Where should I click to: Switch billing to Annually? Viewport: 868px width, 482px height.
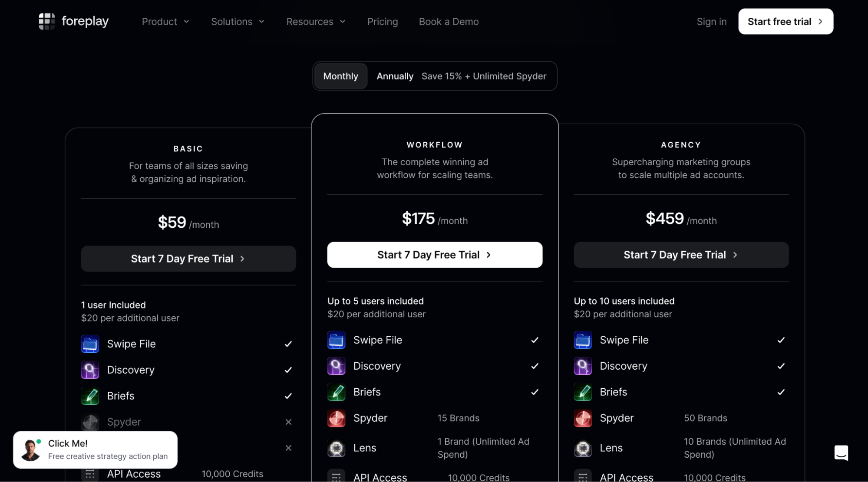395,76
